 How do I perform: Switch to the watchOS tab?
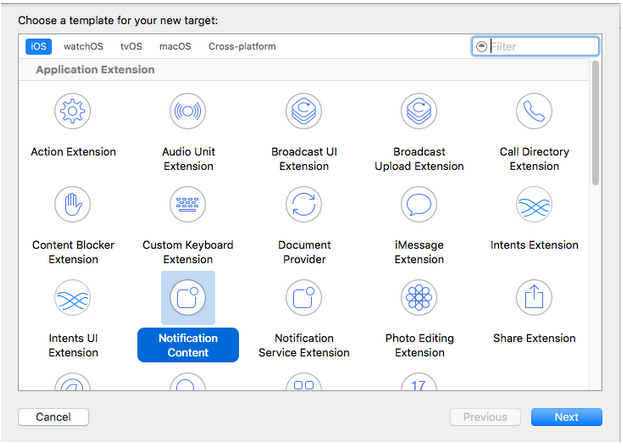click(83, 46)
